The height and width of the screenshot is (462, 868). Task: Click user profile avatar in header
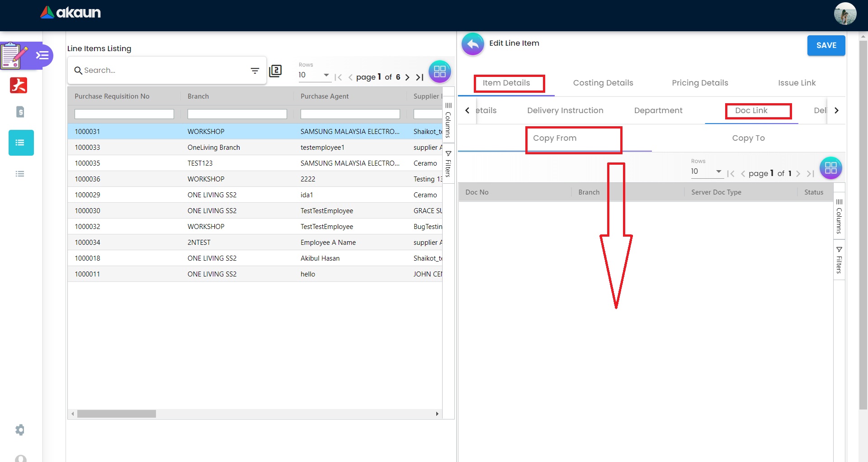[844, 14]
